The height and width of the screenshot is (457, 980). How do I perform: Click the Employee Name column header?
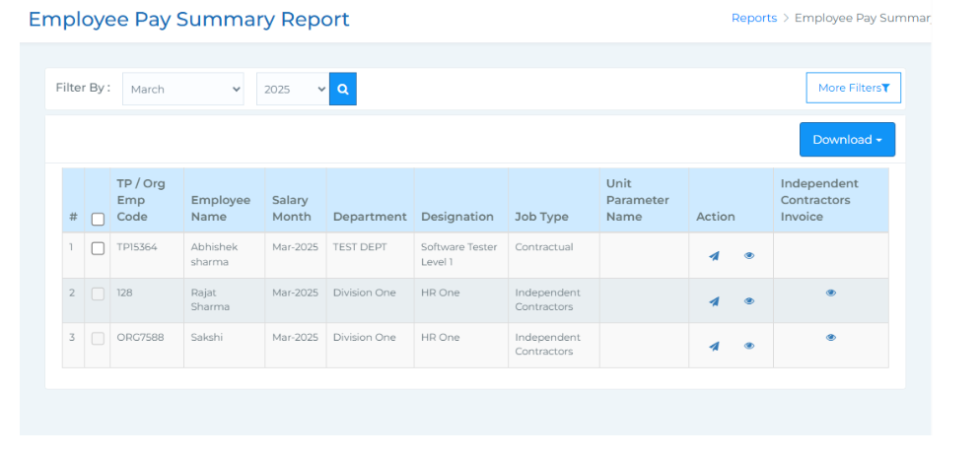tap(221, 208)
